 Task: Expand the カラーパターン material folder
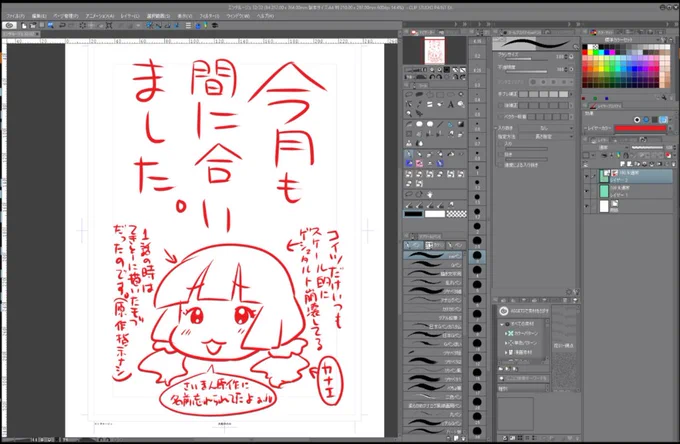(x=506, y=333)
